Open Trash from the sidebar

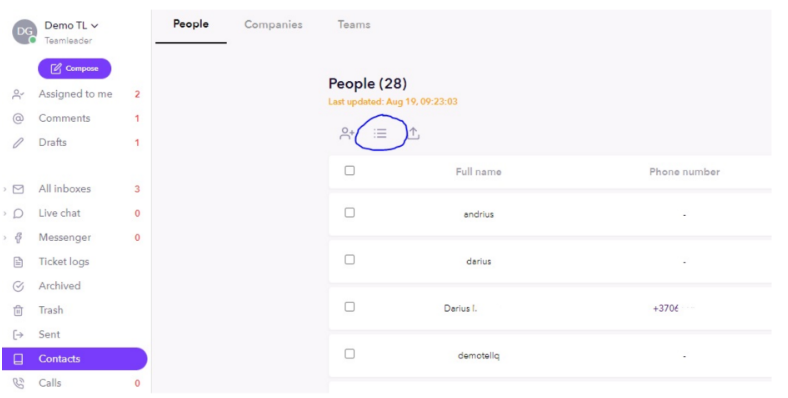click(x=51, y=310)
